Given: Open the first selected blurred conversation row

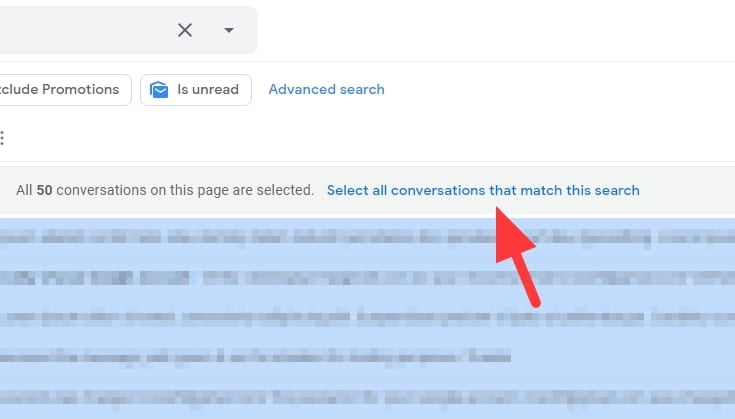Looking at the screenshot, I should [368, 237].
